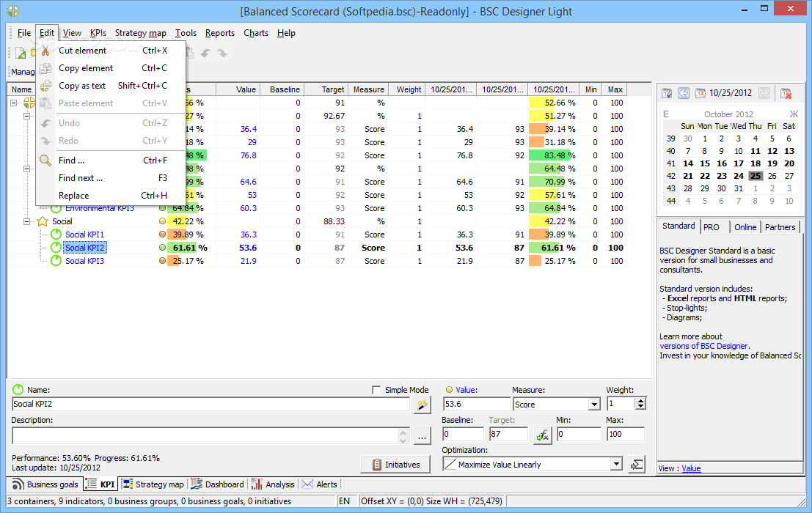Click the Target field showing 87
This screenshot has height=513, width=812.
(x=508, y=434)
